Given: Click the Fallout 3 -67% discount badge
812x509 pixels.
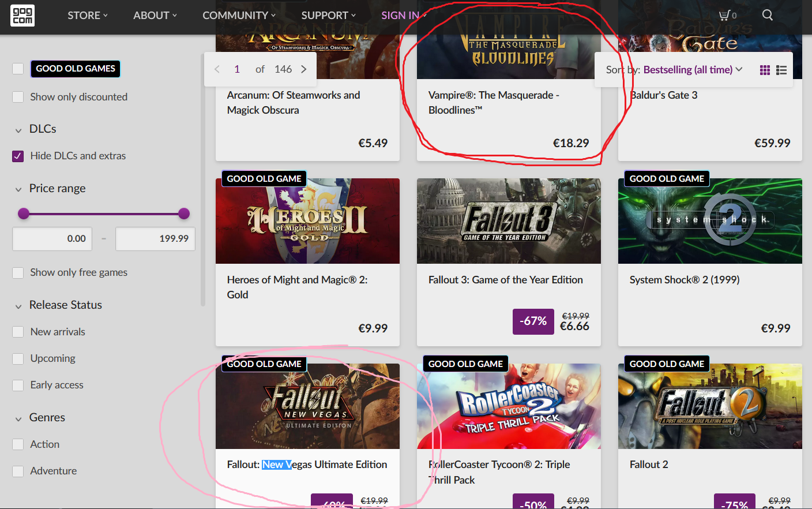Looking at the screenshot, I should 533,321.
